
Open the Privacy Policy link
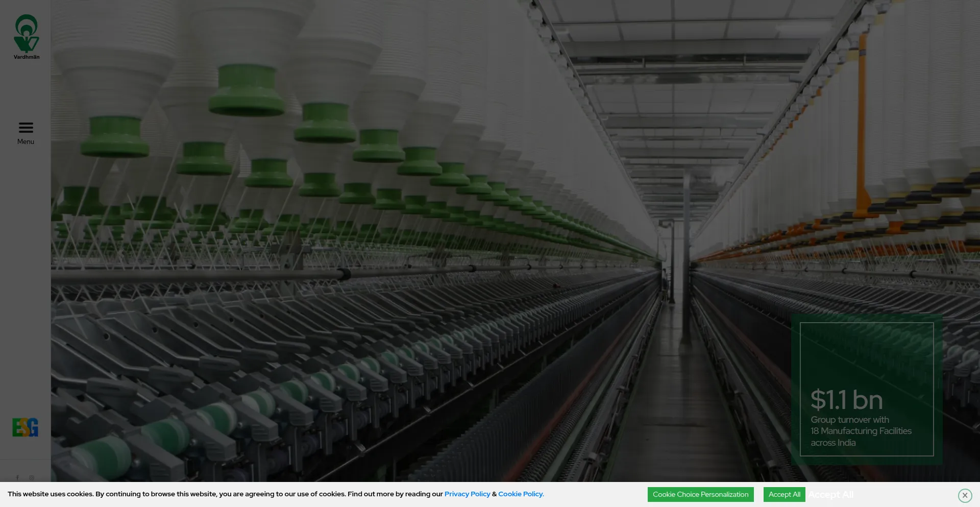pos(467,494)
